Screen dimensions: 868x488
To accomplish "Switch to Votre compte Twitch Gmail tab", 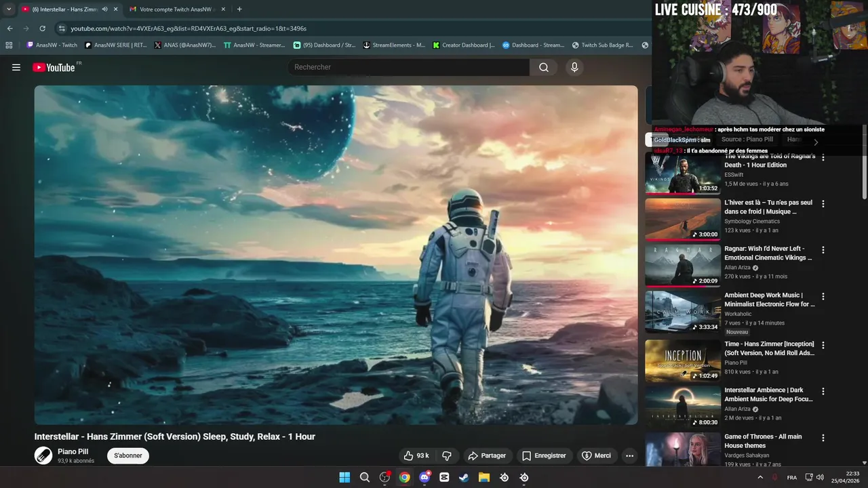I will (178, 9).
